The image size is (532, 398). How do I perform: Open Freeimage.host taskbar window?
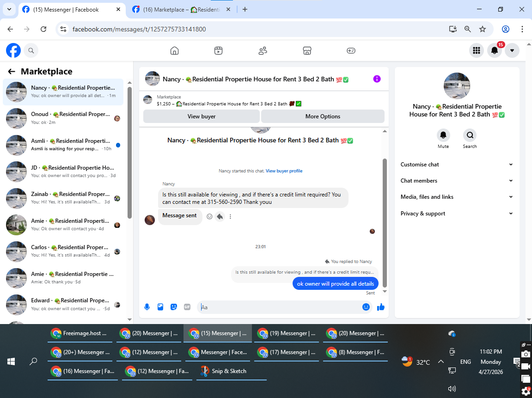pyautogui.click(x=81, y=333)
